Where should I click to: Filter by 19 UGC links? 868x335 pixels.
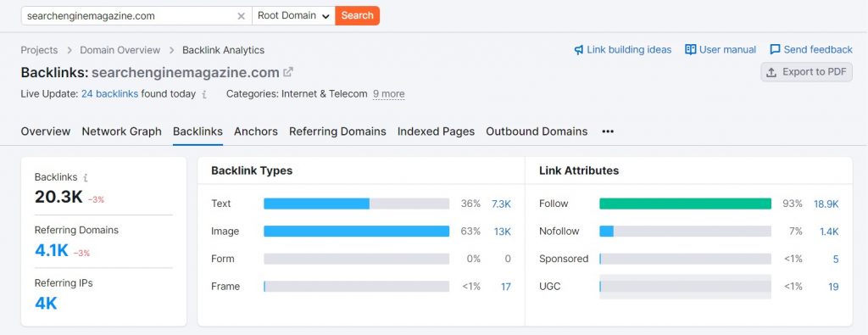pos(834,287)
